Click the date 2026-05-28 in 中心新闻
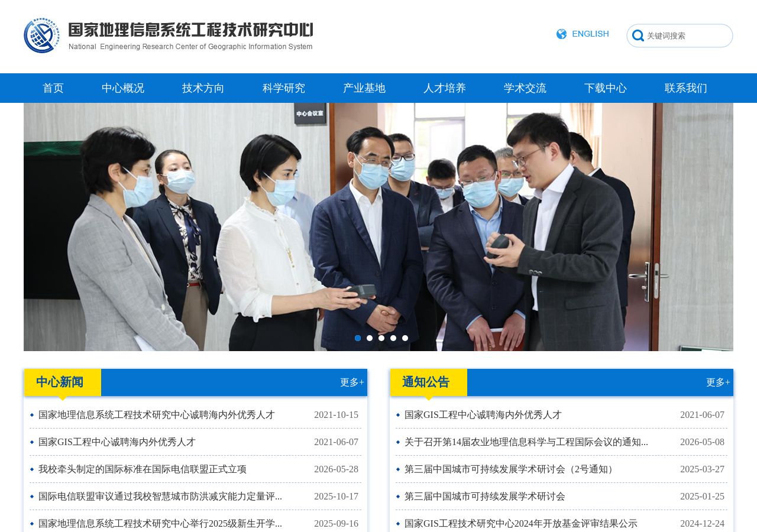This screenshot has height=532, width=757. tap(336, 469)
